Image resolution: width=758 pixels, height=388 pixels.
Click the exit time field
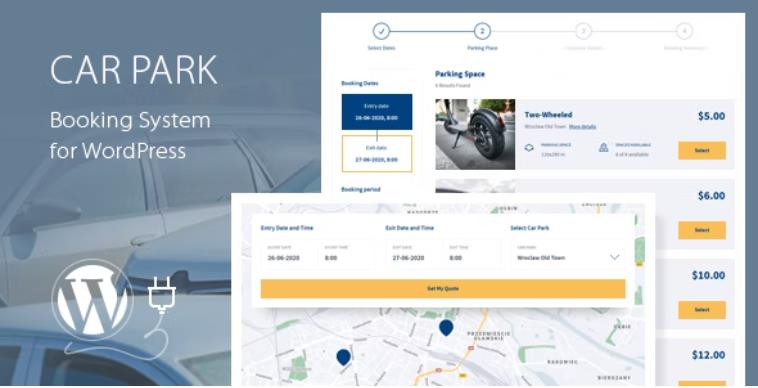(471, 254)
